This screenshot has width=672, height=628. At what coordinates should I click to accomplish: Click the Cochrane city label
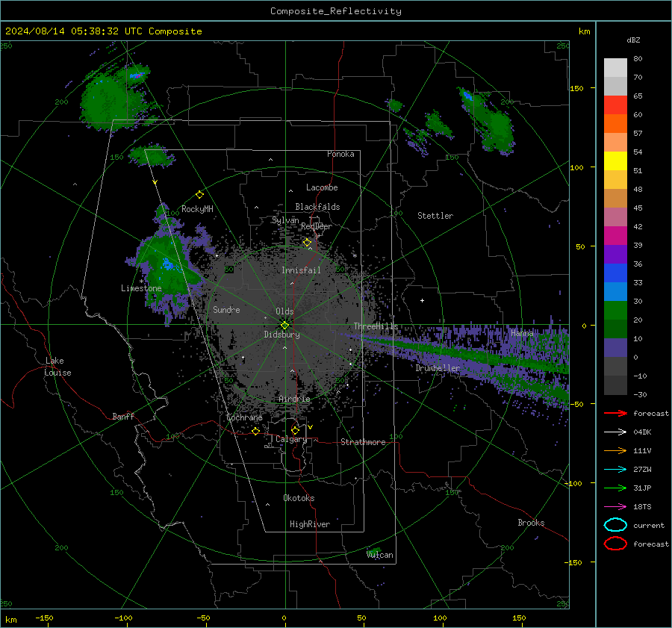tap(244, 417)
